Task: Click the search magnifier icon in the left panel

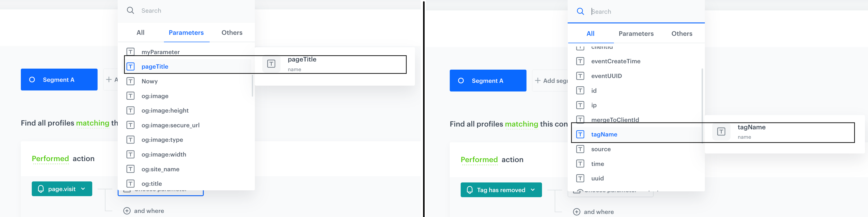Action: point(130,10)
